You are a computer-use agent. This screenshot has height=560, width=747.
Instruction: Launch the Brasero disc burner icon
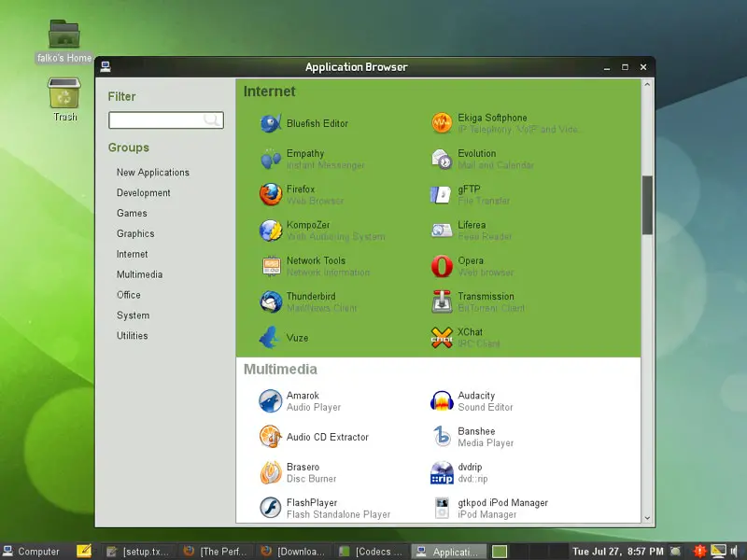click(x=271, y=472)
